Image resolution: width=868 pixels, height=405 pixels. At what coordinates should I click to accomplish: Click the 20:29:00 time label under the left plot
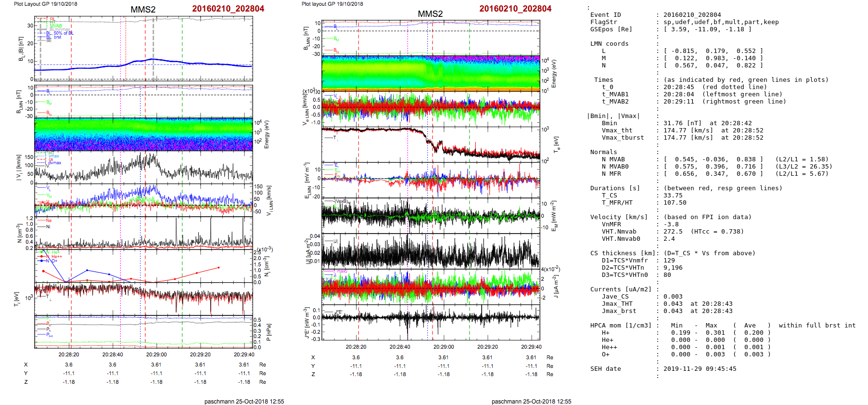pos(156,354)
